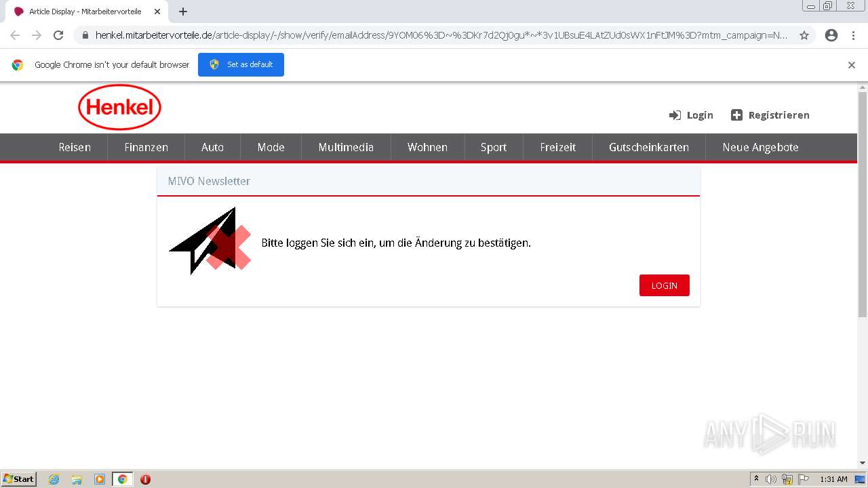Click the browser address bar URL
868x488 pixels.
coord(441,35)
